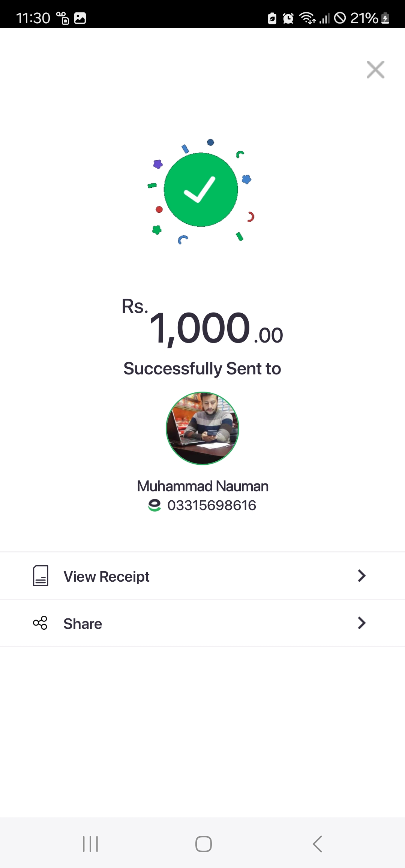The image size is (405, 868).
Task: Tap the recipient number 03315698616
Action: coord(211,505)
